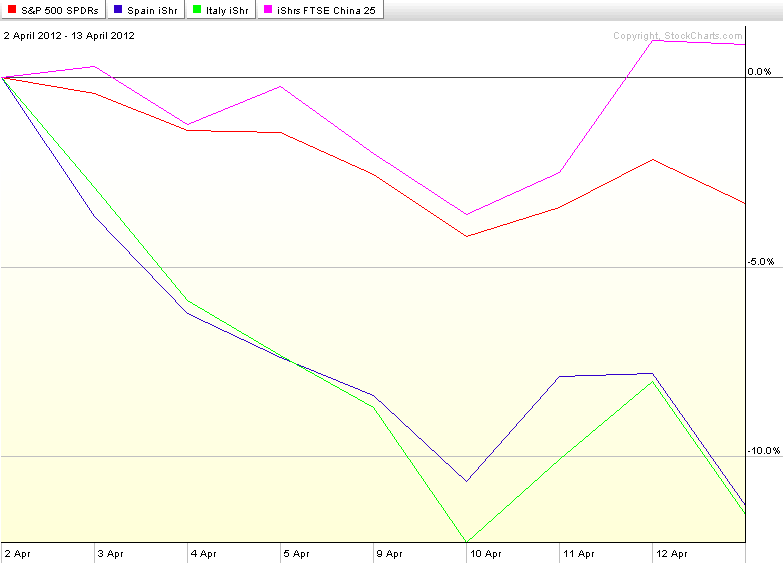Select the Italy iShr legend tab
The width and height of the screenshot is (783, 563).
tap(221, 9)
